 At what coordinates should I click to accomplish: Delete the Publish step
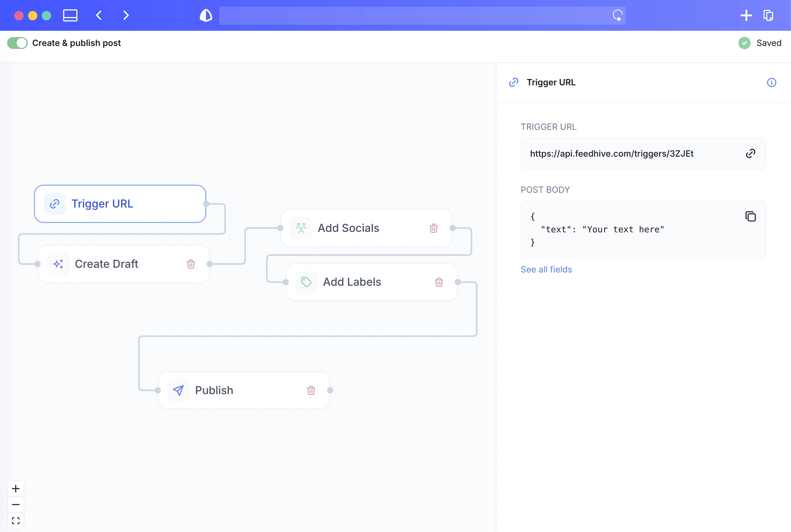[311, 390]
